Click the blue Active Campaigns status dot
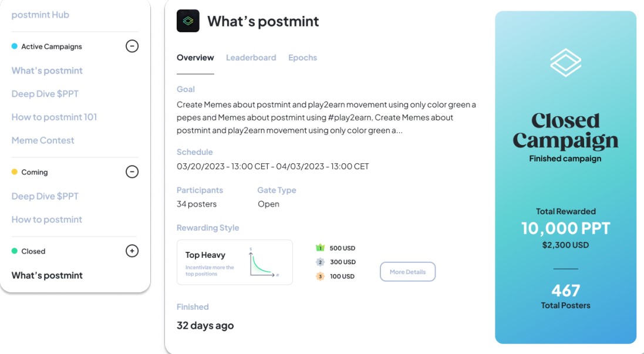 pos(15,46)
